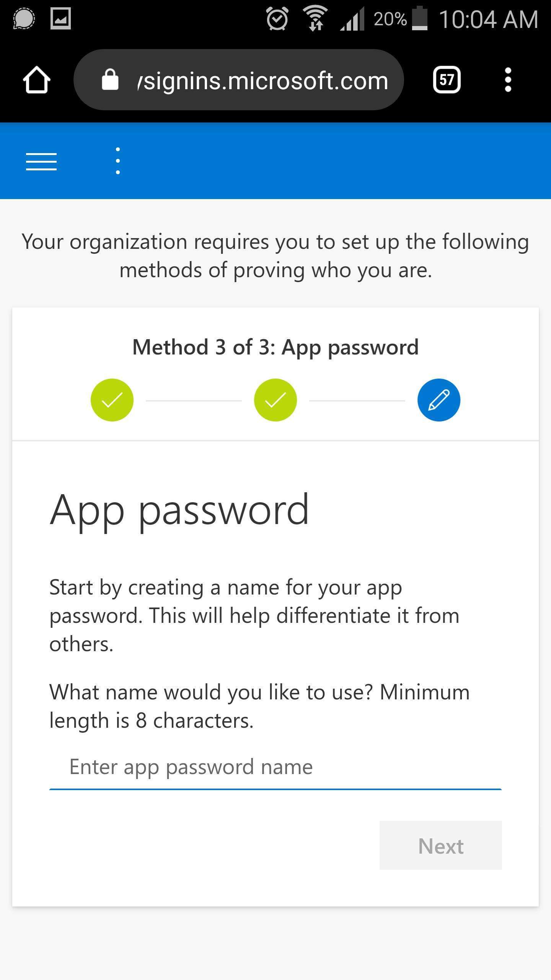The height and width of the screenshot is (980, 551).
Task: Tap the blue pencil step indicator
Action: [x=439, y=400]
